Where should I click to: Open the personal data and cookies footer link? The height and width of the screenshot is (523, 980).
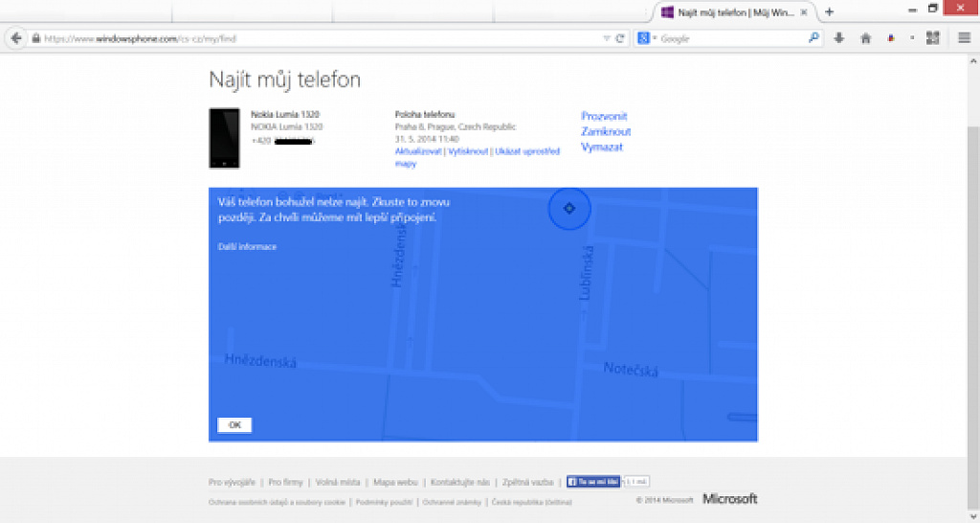[277, 502]
